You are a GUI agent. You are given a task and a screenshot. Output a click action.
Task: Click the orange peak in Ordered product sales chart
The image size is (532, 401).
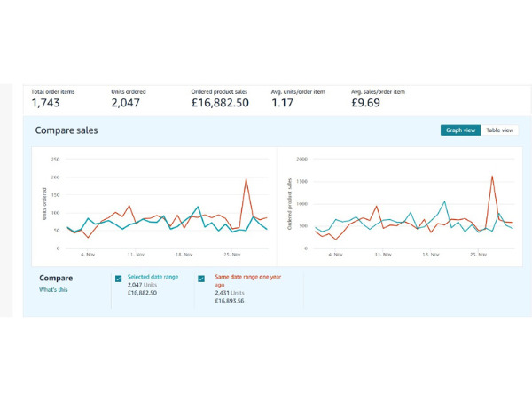(x=491, y=176)
